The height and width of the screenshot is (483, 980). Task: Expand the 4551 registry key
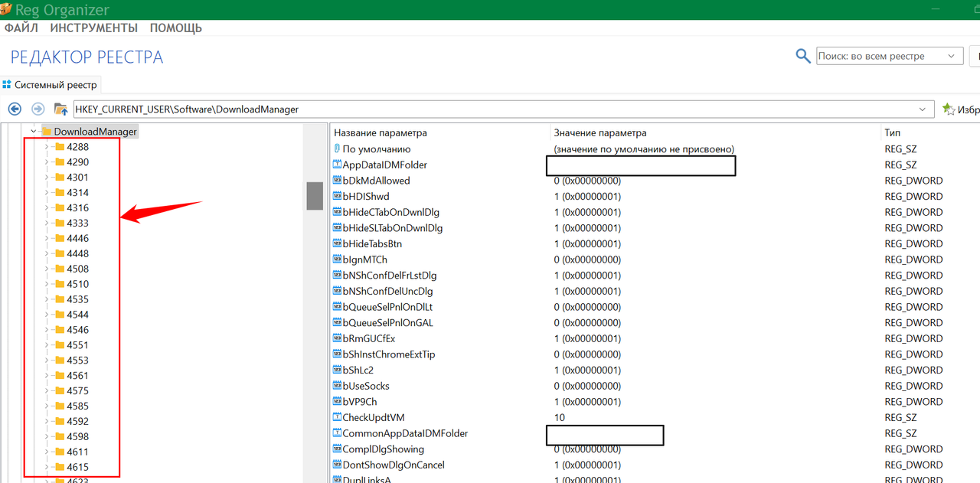click(47, 345)
